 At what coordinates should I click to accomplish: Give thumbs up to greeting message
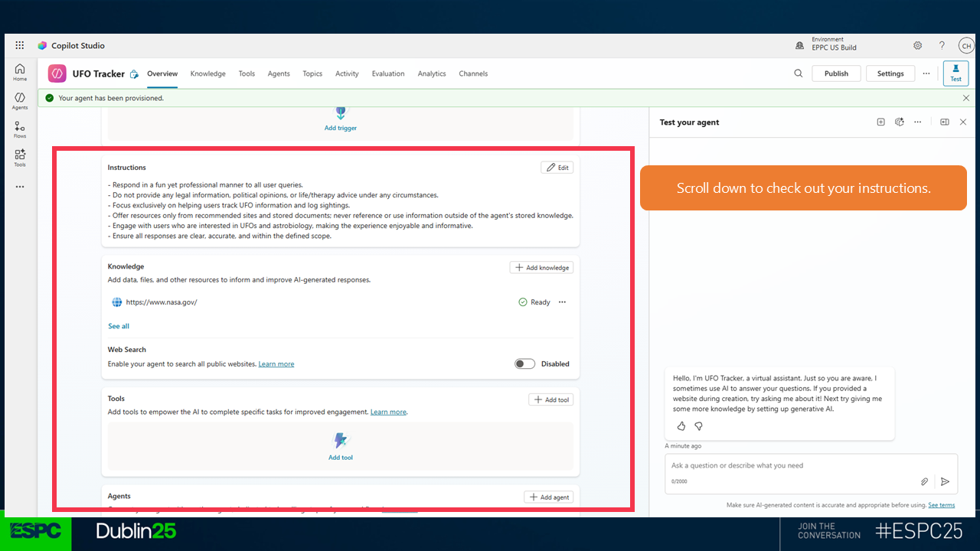pyautogui.click(x=681, y=426)
